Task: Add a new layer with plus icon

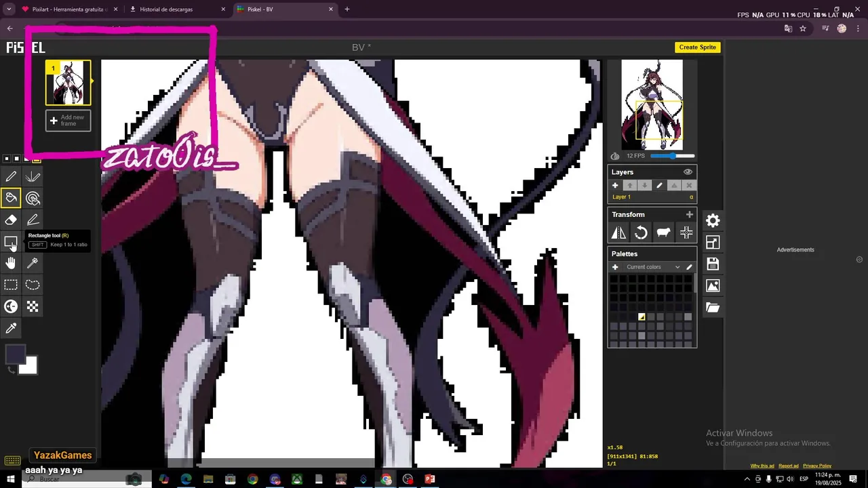Action: click(x=616, y=186)
